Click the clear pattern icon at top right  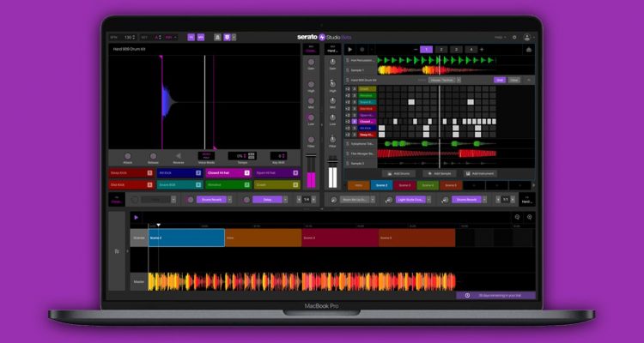pos(529,49)
